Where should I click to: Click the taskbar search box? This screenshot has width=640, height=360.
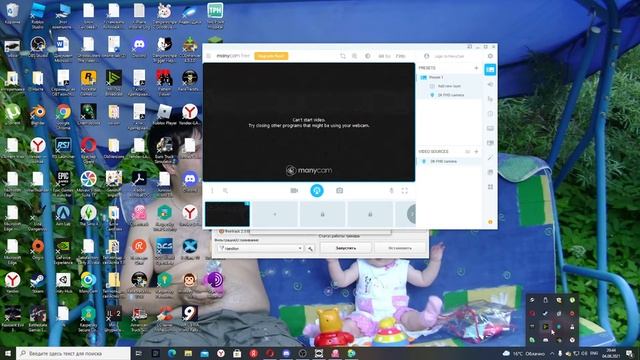point(73,353)
